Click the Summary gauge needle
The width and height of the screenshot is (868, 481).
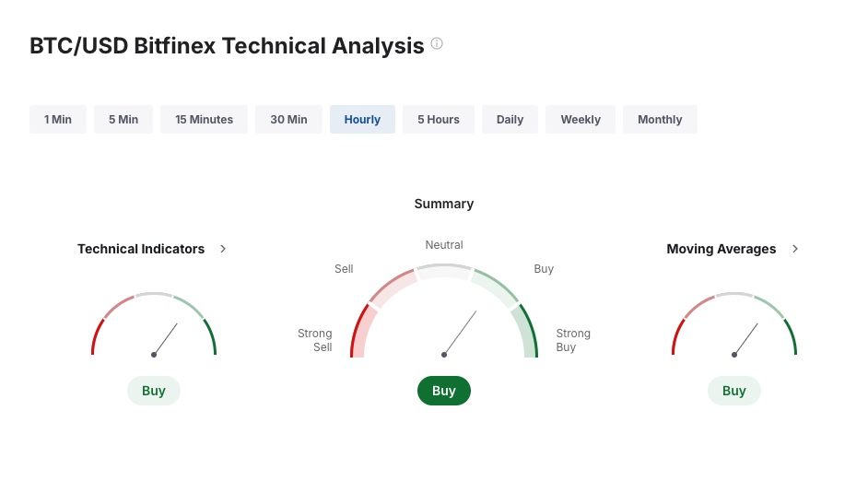460,333
